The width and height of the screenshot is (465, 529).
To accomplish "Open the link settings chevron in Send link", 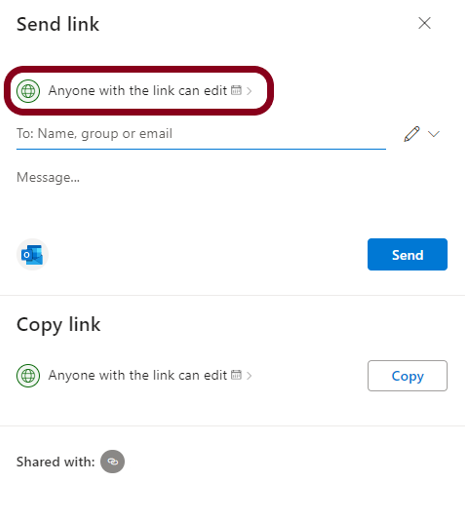I will [249, 91].
